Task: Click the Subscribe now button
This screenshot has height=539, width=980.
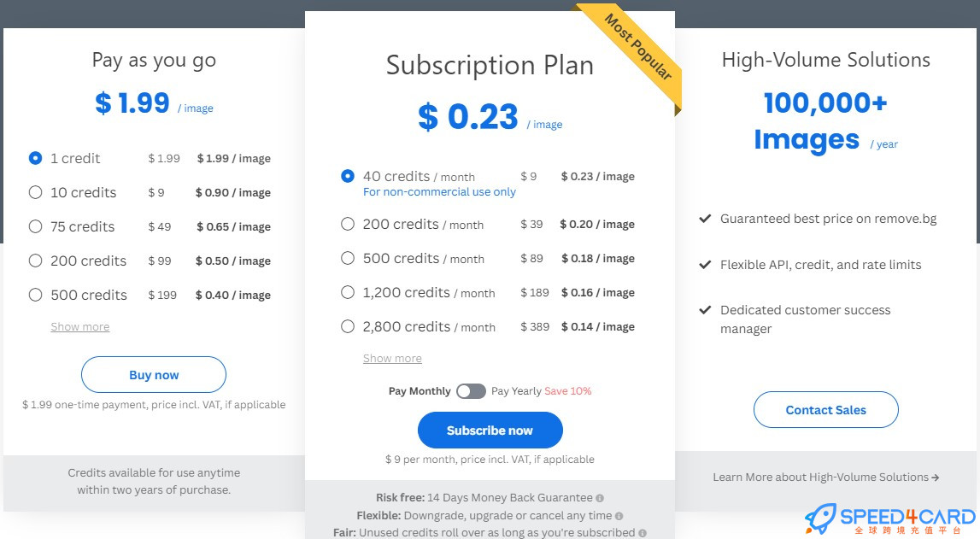Action: (490, 431)
